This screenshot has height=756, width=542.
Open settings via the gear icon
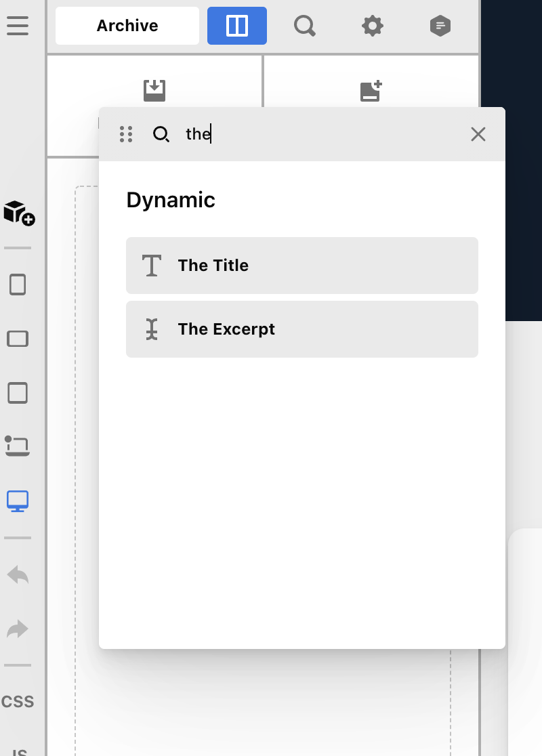pyautogui.click(x=373, y=26)
